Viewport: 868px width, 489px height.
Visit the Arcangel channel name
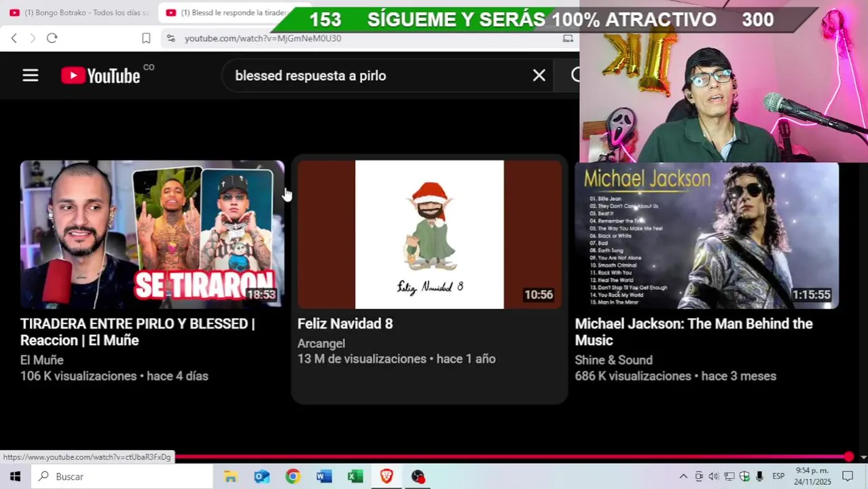click(x=321, y=344)
